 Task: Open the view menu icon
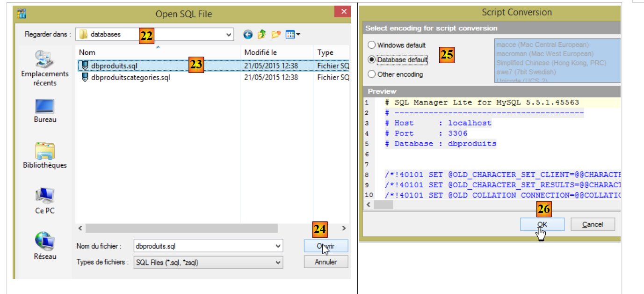click(293, 34)
